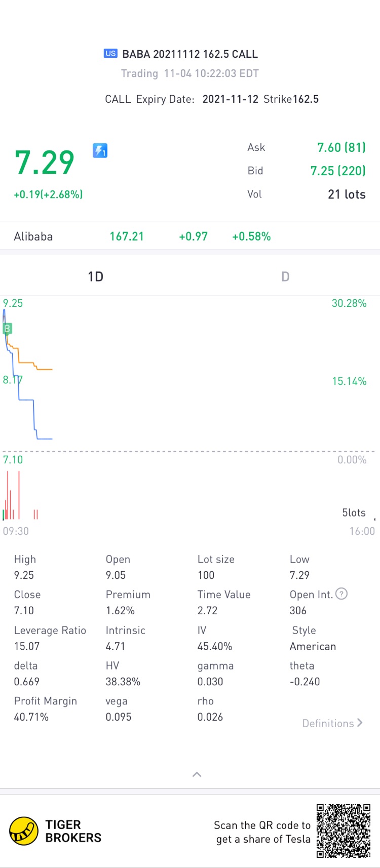The image size is (380, 868).
Task: Switch to the D chart tab
Action: pos(285,277)
